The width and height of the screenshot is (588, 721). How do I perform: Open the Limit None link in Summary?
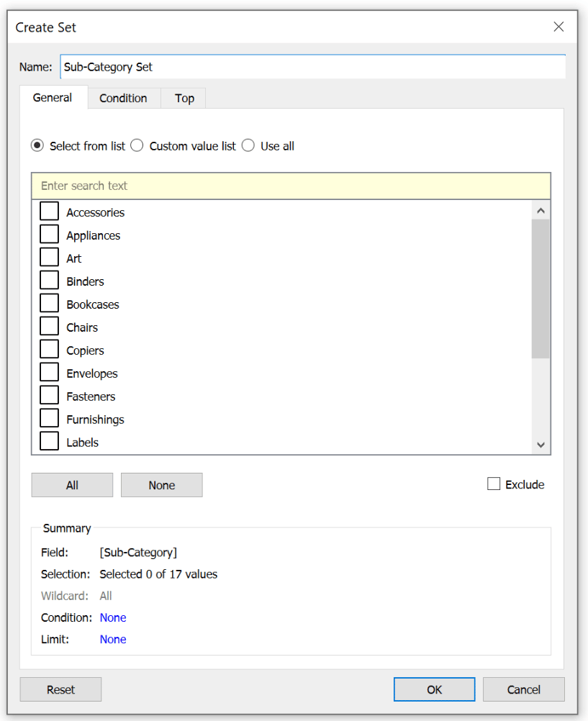point(113,639)
